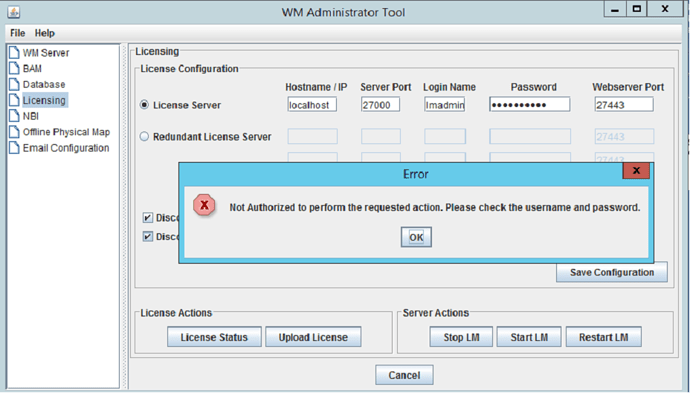Click the BAM document icon
The width and height of the screenshot is (690, 393).
15,68
